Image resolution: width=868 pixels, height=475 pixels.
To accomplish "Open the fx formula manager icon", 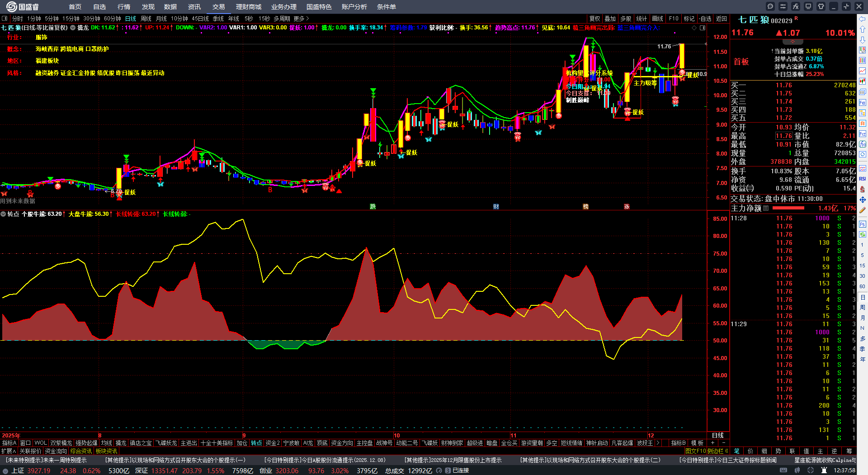I will click(796, 6).
